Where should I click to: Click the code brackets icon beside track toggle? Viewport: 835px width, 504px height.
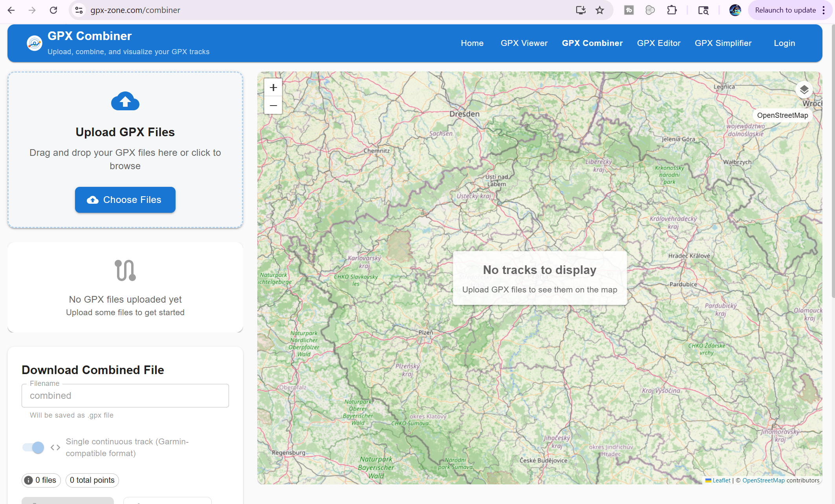55,447
